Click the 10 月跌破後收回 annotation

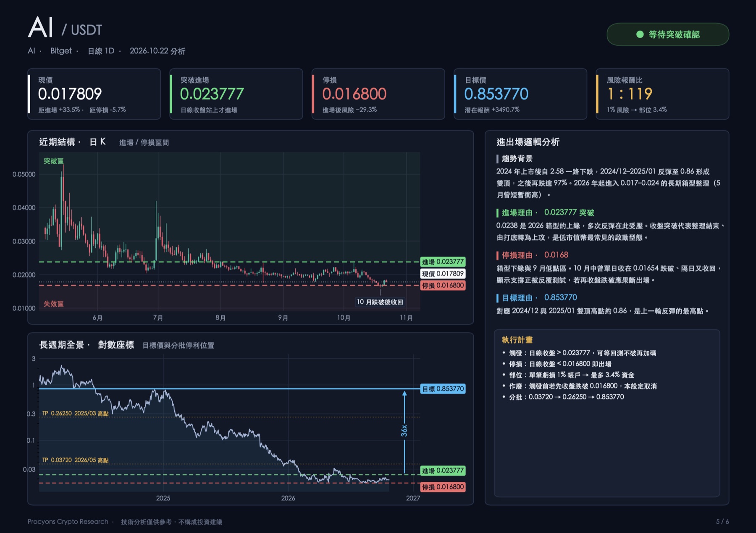[x=380, y=302]
